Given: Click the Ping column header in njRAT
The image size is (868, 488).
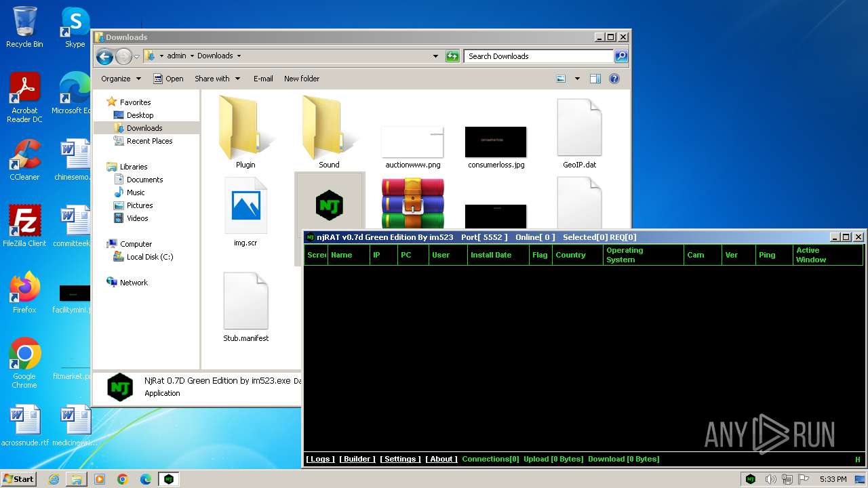Looking at the screenshot, I should click(774, 255).
